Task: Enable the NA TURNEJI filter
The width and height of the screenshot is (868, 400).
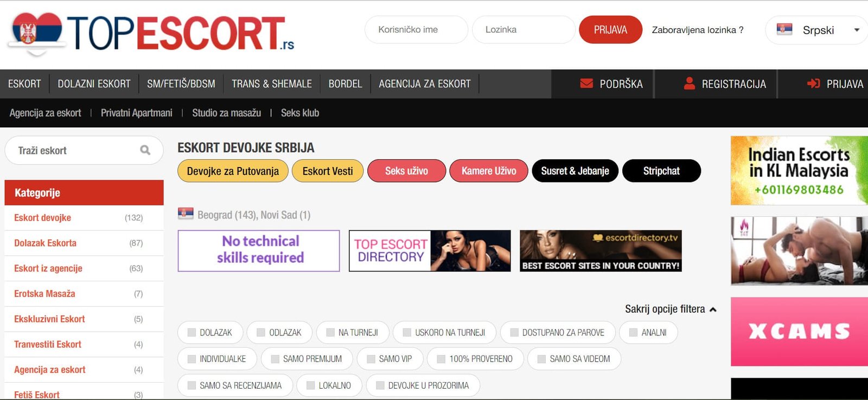Action: click(x=330, y=332)
